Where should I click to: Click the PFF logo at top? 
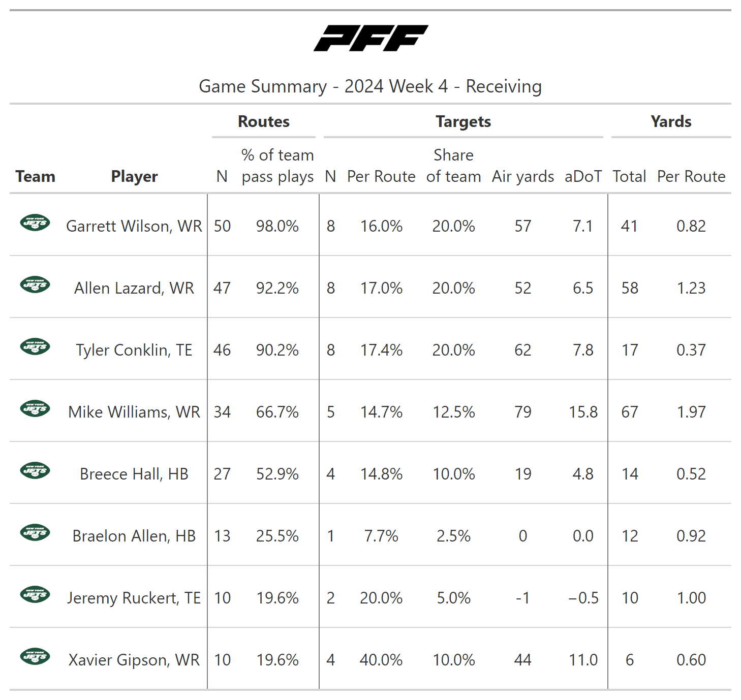(370, 38)
